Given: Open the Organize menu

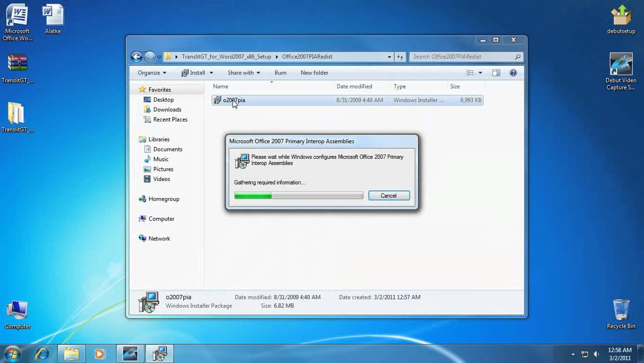Looking at the screenshot, I should [x=152, y=73].
